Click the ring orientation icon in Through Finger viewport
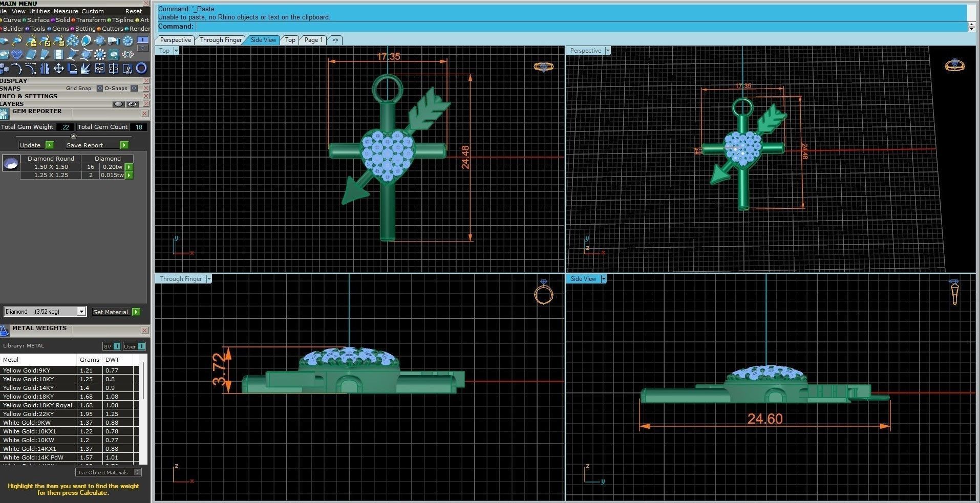 (543, 292)
